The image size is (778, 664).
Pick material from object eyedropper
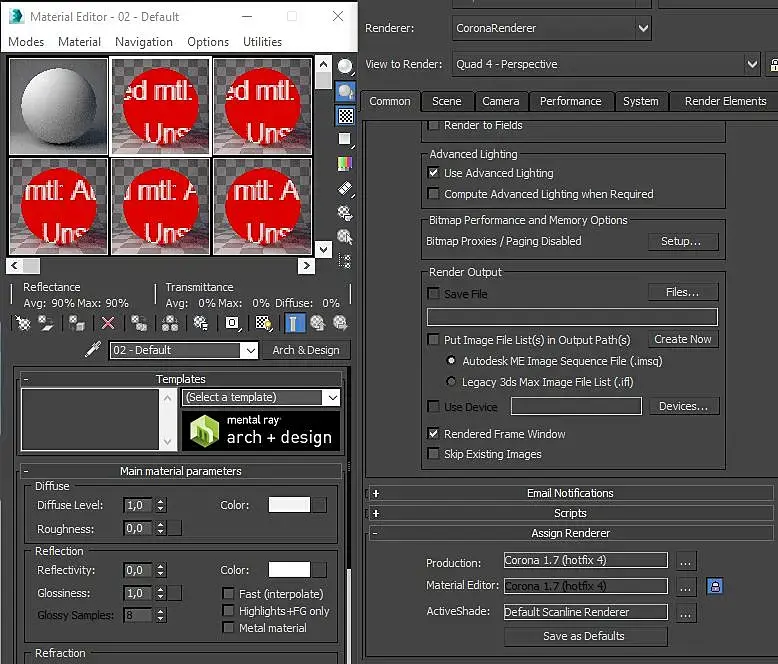tap(93, 349)
